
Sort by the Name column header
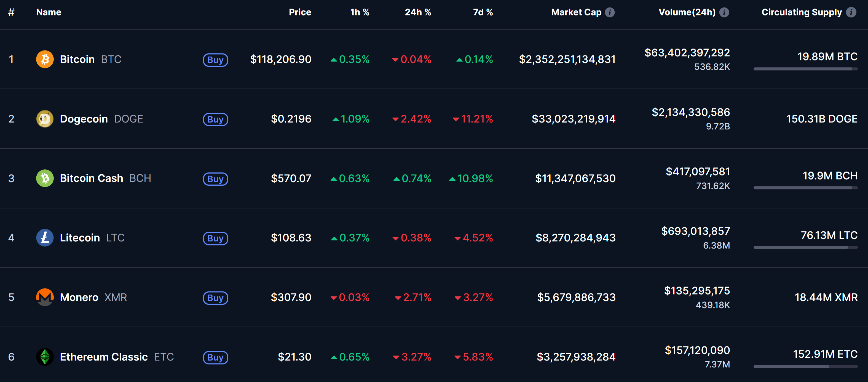pos(49,12)
